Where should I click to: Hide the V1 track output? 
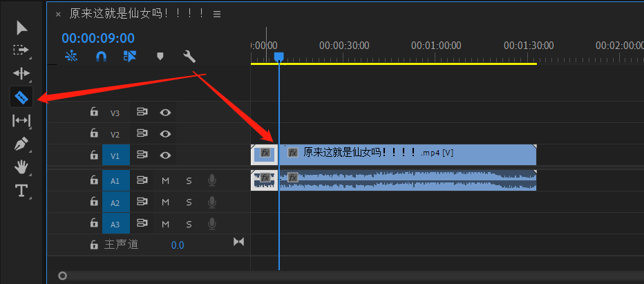(x=165, y=156)
